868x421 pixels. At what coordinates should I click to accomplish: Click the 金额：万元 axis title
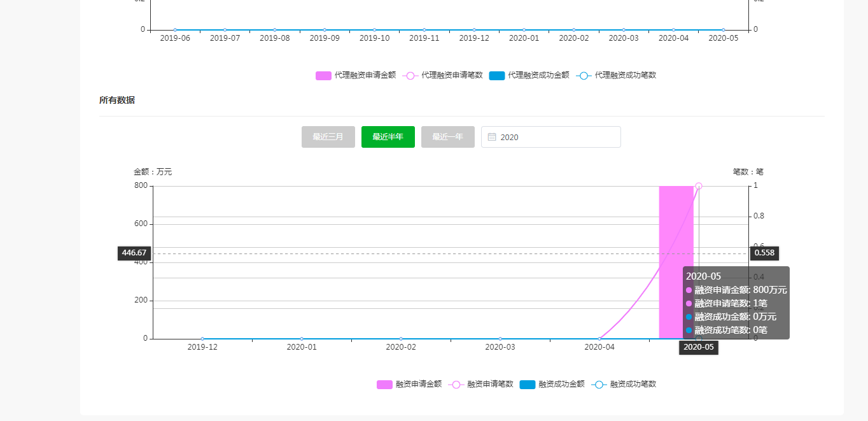click(153, 172)
